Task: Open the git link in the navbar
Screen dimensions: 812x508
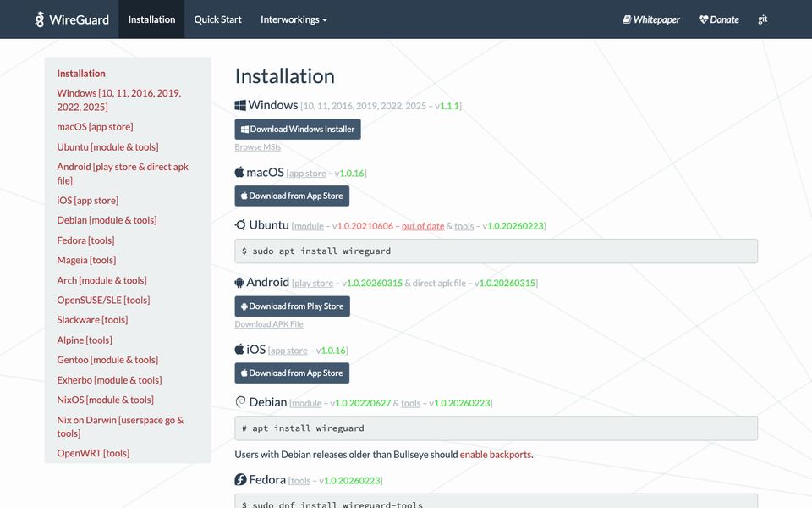Action: (x=762, y=19)
